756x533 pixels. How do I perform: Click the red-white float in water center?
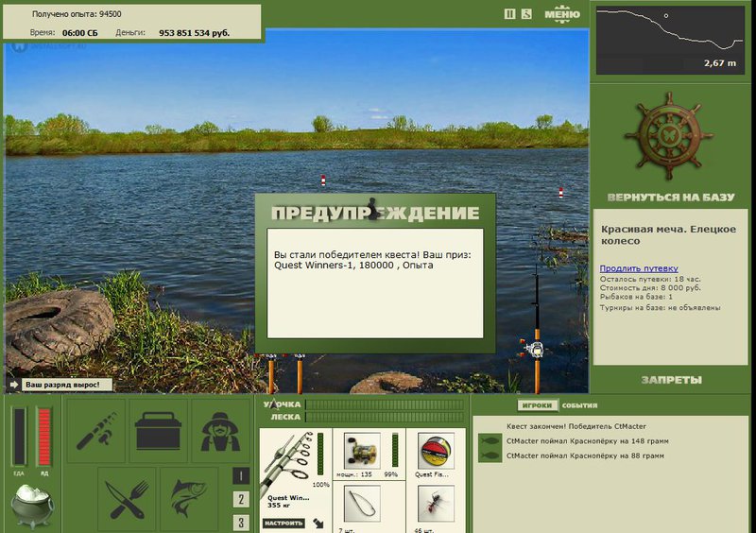(x=323, y=181)
